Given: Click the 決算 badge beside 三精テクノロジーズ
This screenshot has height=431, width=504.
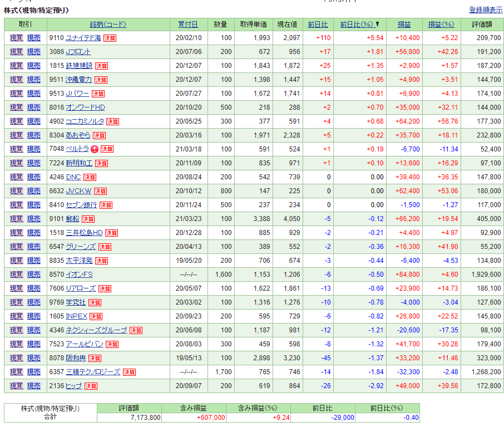Looking at the screenshot, I should 129,373.
